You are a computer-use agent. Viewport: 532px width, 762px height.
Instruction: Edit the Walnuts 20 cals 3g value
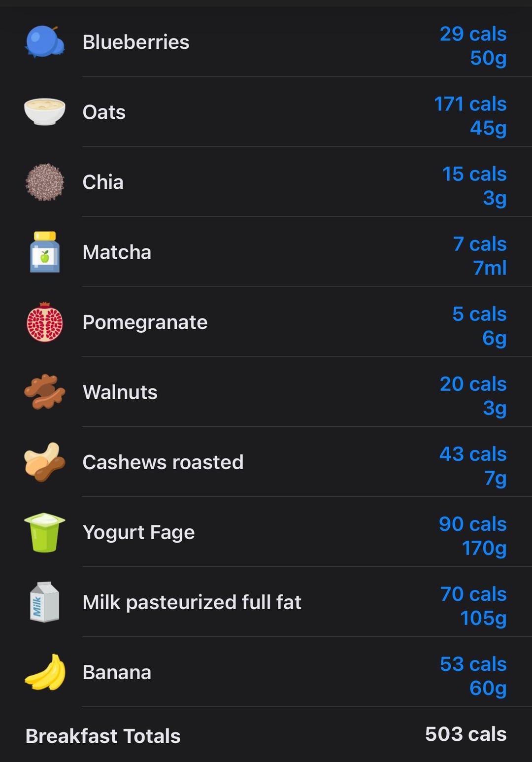[473, 396]
